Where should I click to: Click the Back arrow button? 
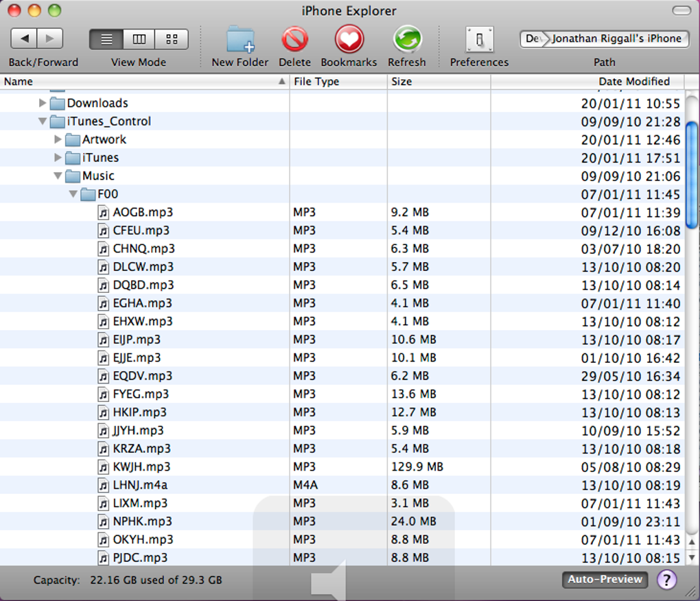[x=24, y=39]
